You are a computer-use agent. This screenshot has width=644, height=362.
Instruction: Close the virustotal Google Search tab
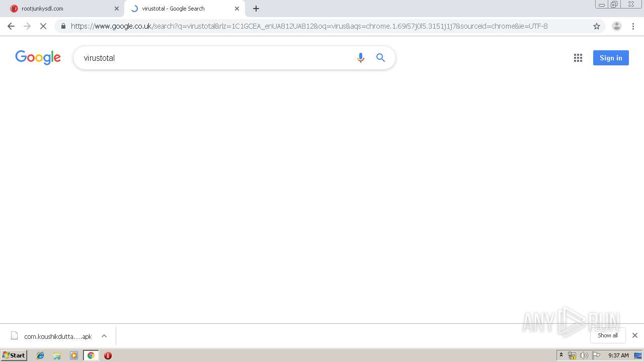(x=237, y=9)
